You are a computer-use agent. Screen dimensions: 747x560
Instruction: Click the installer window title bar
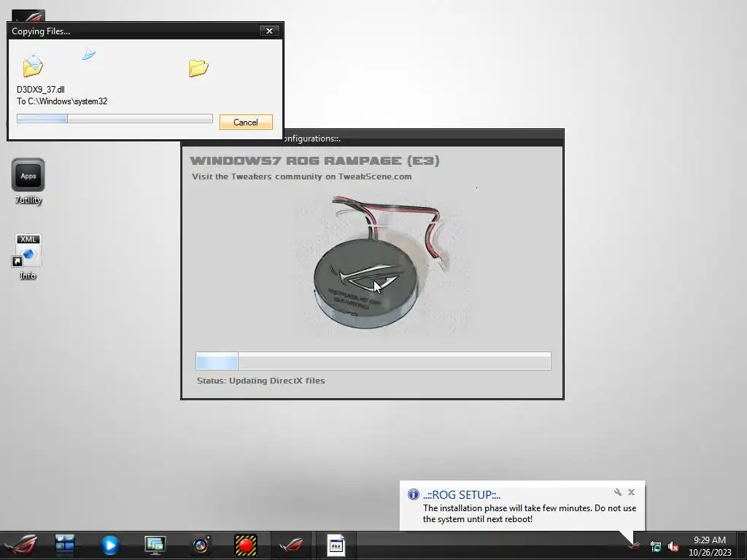click(422, 138)
